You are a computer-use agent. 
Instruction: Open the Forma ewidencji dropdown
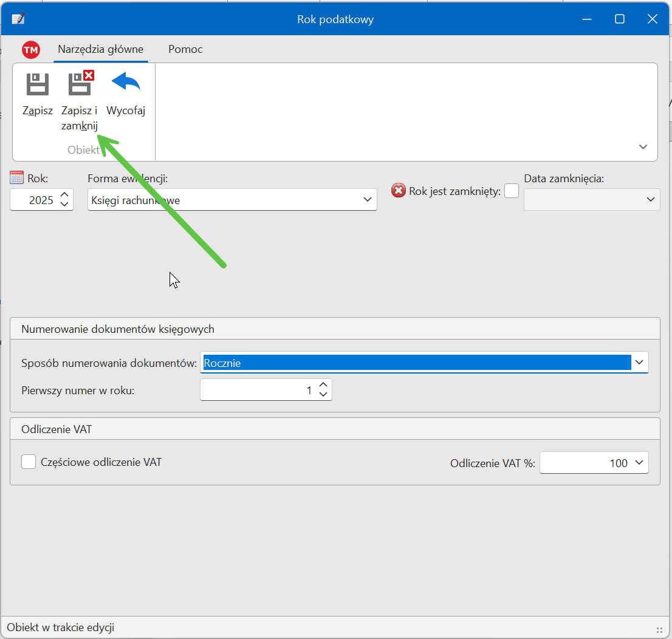coord(367,200)
